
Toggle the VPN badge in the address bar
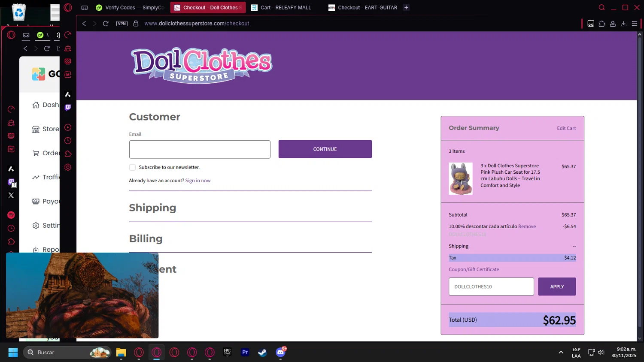122,24
